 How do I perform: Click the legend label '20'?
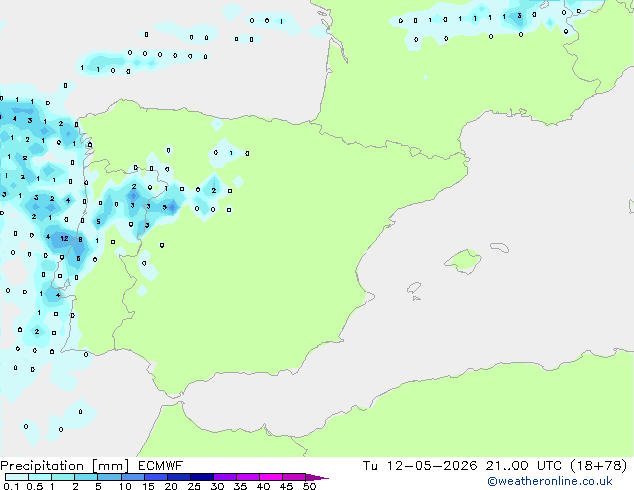tap(171, 486)
